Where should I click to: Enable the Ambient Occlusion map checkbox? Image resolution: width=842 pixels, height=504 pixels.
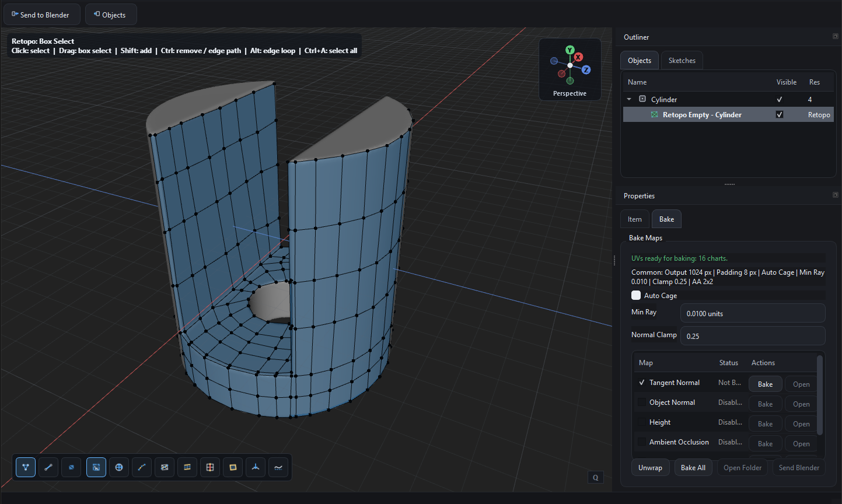(x=642, y=442)
